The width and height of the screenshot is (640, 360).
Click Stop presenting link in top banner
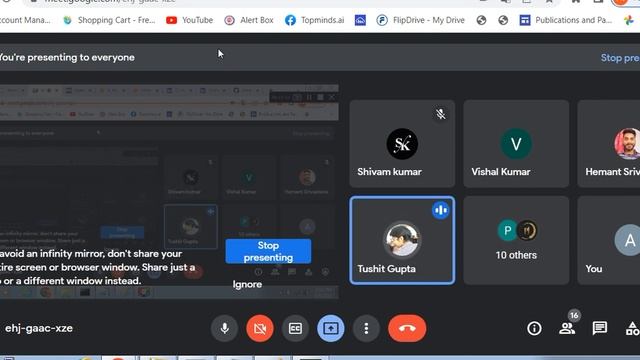tap(620, 58)
